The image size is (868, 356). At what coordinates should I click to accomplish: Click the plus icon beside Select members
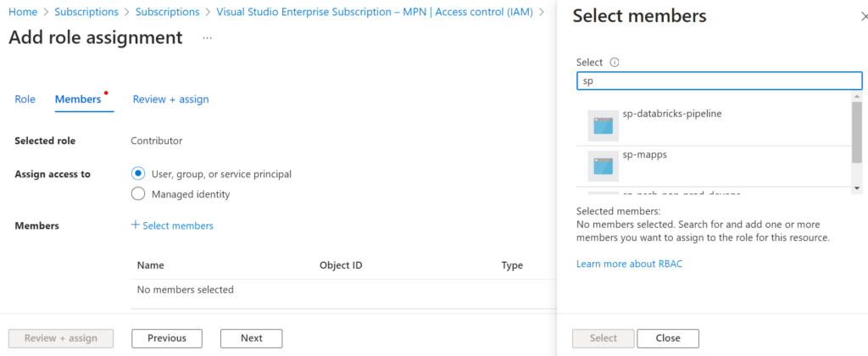(x=136, y=225)
